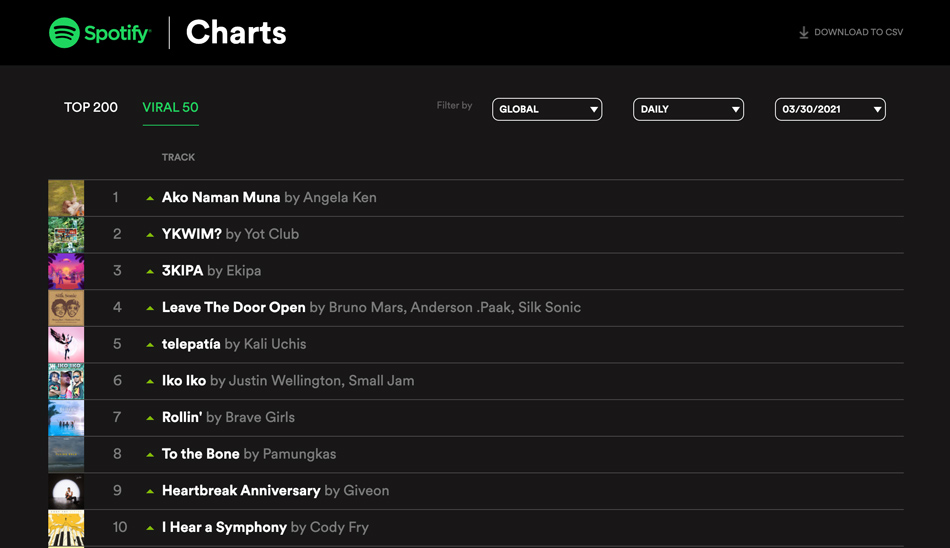
Task: Open the 3KIPA album artwork thumbnail
Action: (x=66, y=272)
